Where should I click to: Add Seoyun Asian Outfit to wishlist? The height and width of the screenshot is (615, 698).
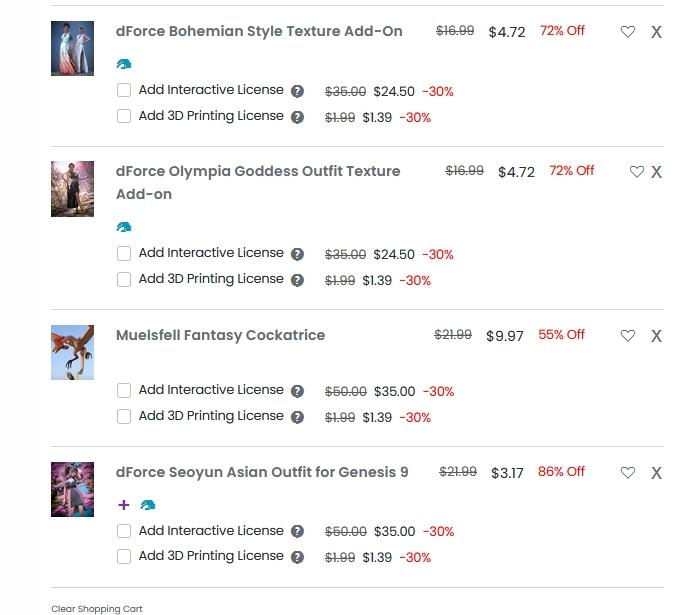628,473
